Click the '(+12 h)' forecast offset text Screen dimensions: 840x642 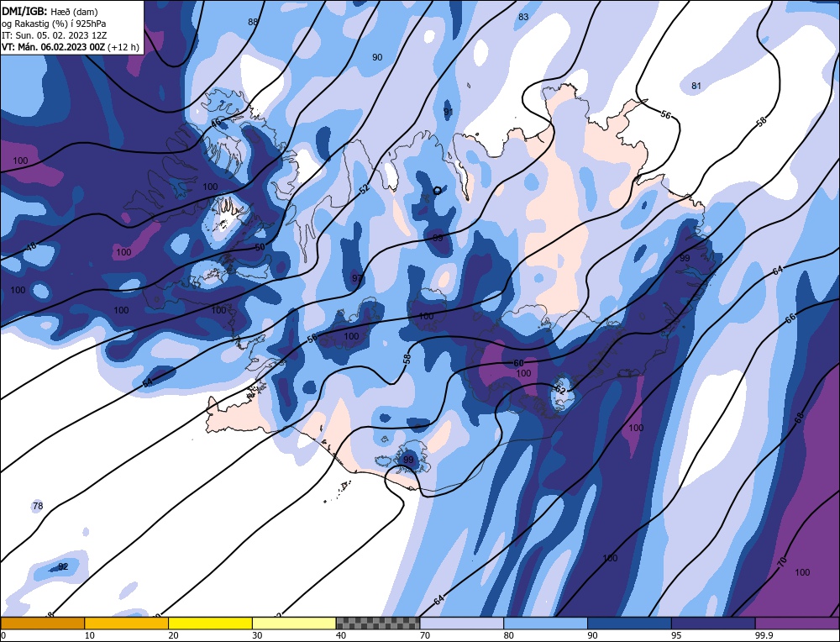[x=123, y=47]
